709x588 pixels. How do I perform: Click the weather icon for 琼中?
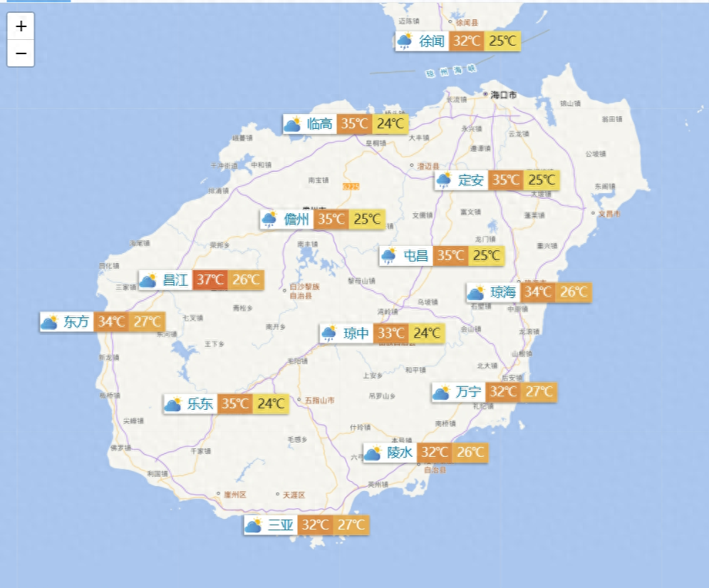(x=328, y=334)
